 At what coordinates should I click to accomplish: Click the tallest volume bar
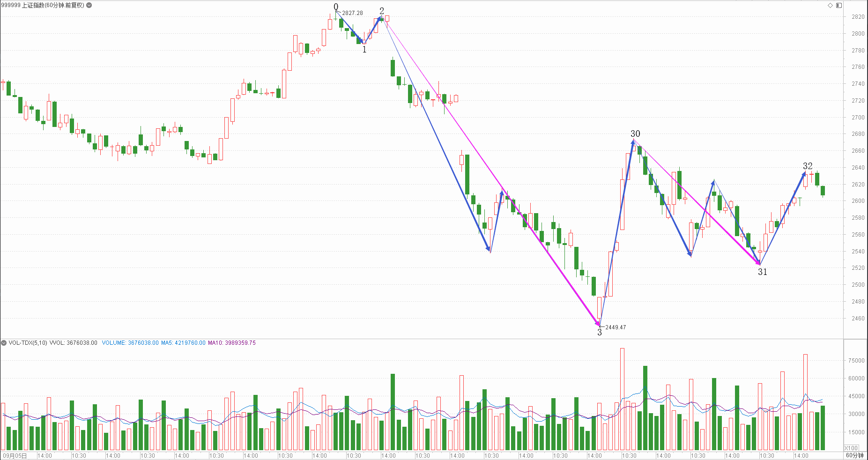pos(622,399)
